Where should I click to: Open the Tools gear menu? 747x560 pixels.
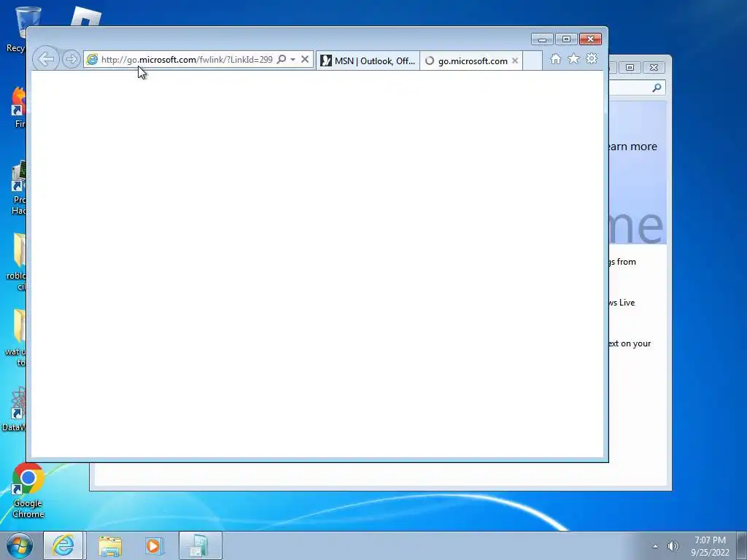point(592,59)
